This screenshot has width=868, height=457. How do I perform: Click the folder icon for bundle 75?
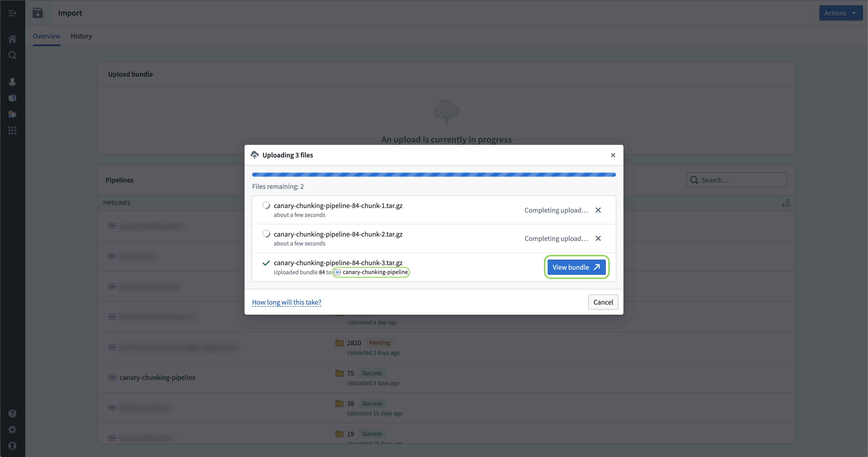(x=339, y=373)
